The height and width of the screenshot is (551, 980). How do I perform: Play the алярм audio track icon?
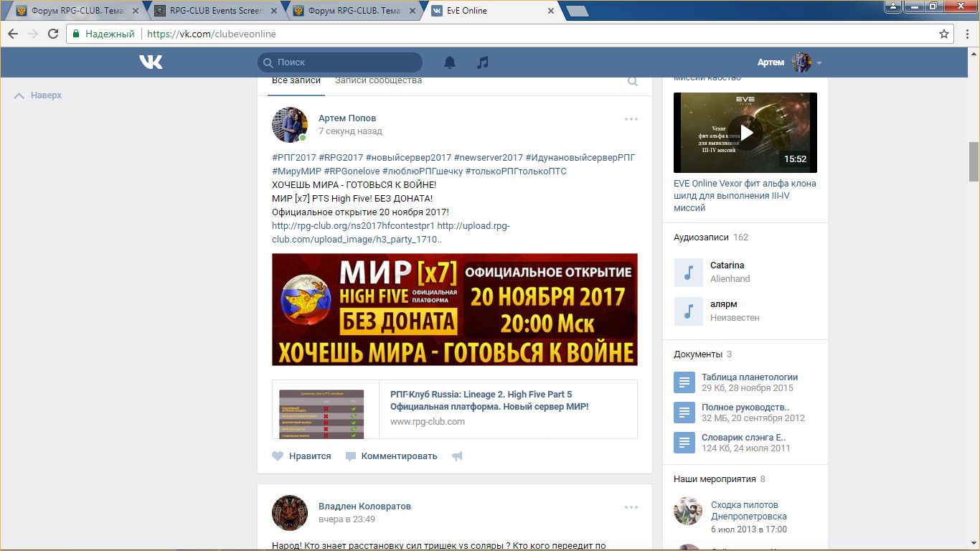(689, 311)
